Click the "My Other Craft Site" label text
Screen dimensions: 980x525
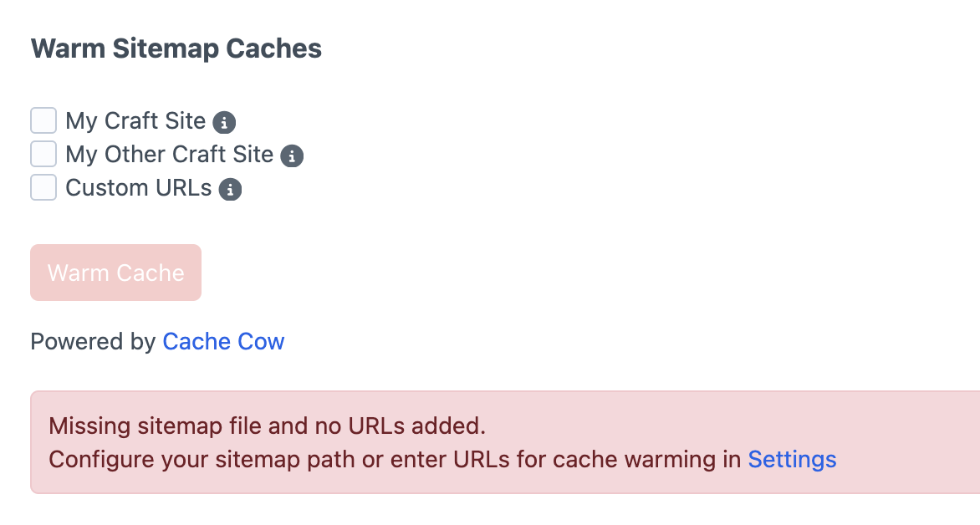(169, 155)
